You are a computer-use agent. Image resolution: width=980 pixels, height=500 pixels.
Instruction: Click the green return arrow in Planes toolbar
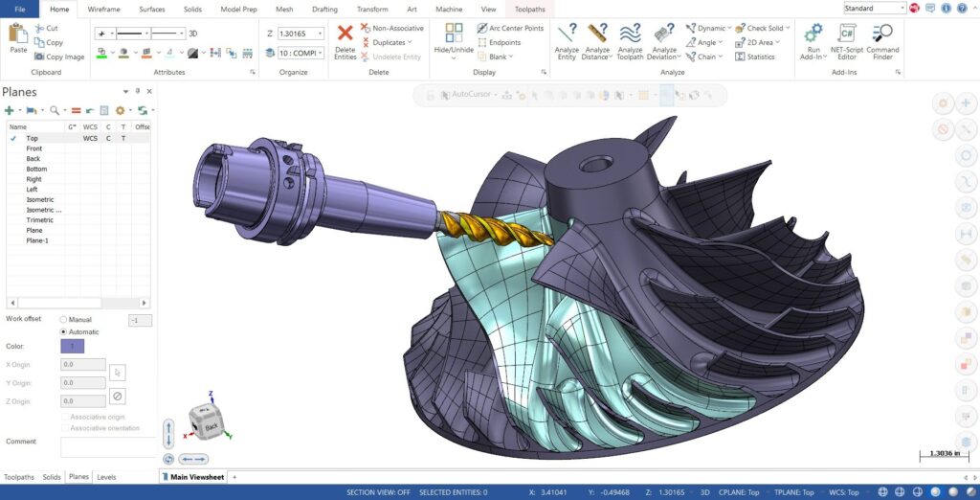click(x=90, y=111)
